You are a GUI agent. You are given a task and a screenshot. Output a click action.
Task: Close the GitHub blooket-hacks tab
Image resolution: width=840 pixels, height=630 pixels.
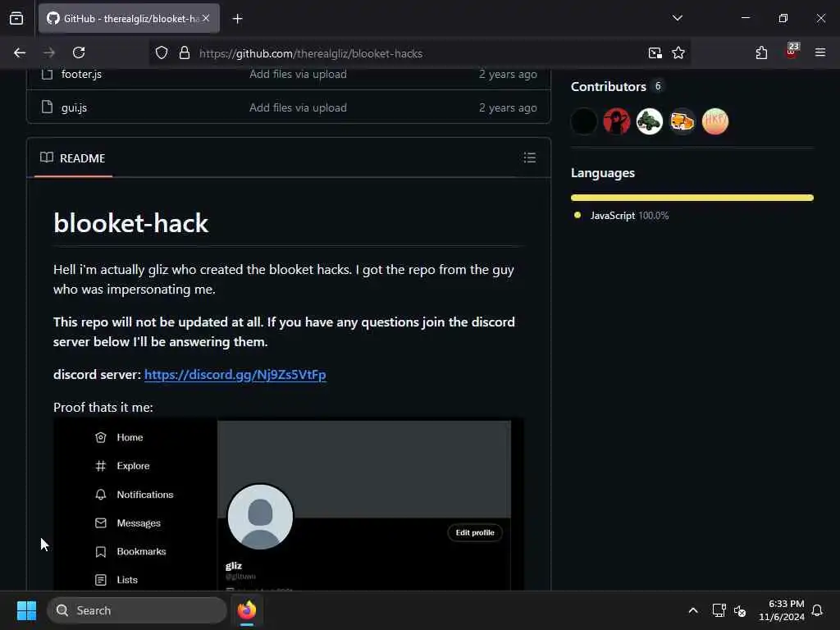206,18
